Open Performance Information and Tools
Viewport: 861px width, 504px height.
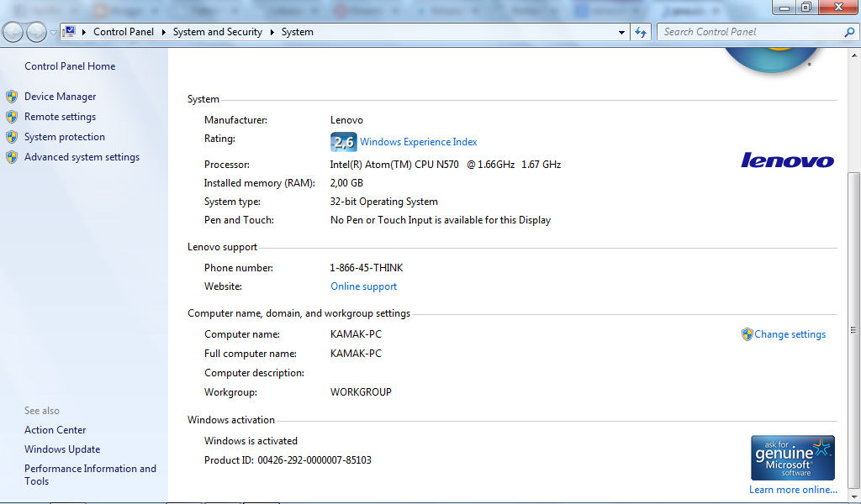click(x=90, y=475)
